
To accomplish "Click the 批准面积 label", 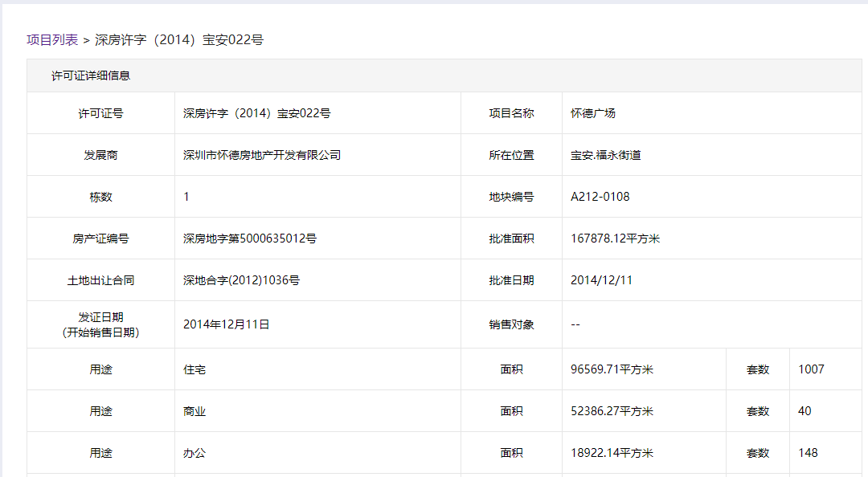I will tap(511, 238).
